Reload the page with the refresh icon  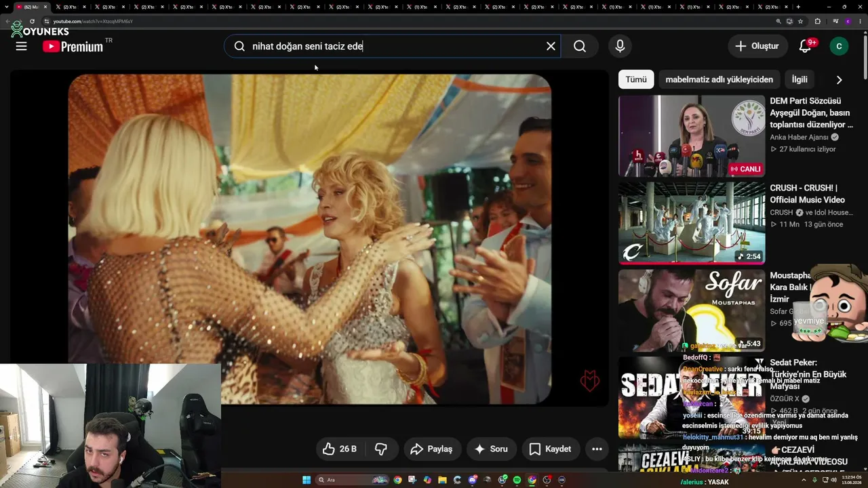[32, 21]
